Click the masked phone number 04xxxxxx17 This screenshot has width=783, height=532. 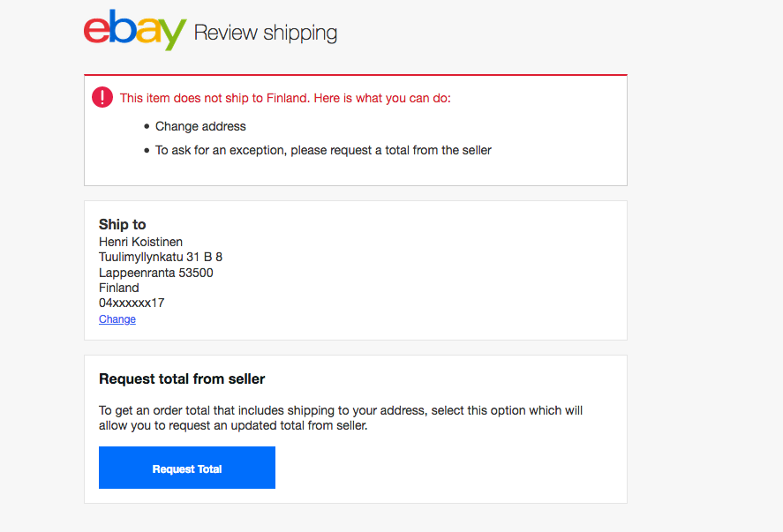point(132,303)
